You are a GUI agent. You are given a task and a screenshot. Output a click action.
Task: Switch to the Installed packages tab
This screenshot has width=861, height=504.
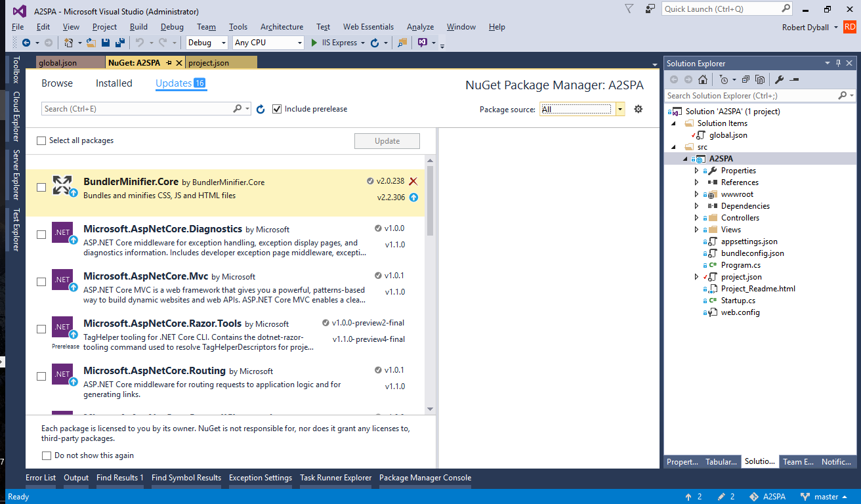click(114, 83)
